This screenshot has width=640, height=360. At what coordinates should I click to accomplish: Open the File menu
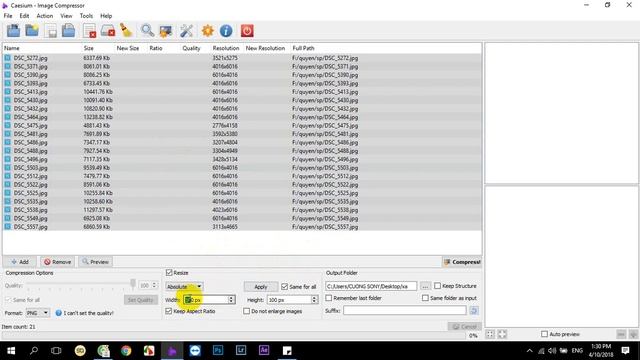8,16
